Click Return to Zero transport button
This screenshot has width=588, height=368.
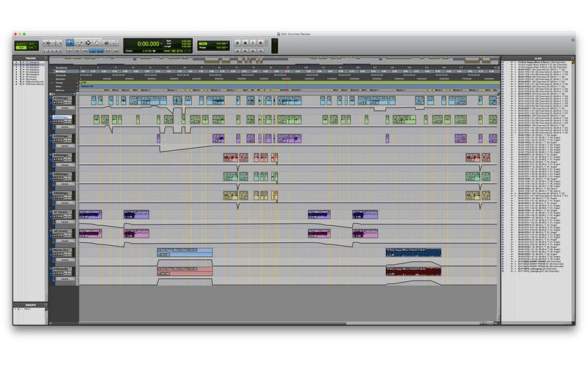coord(237,51)
